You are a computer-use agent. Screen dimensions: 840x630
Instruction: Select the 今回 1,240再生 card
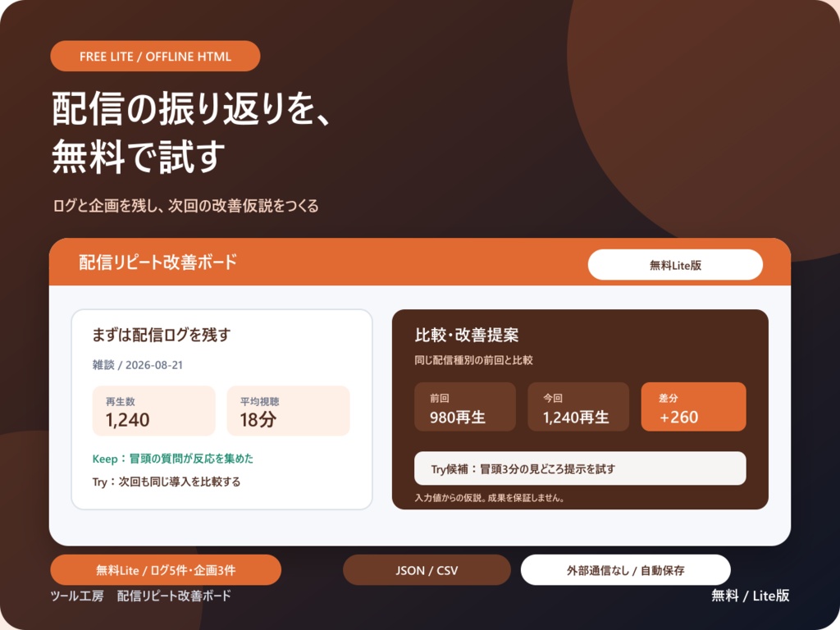coord(578,407)
